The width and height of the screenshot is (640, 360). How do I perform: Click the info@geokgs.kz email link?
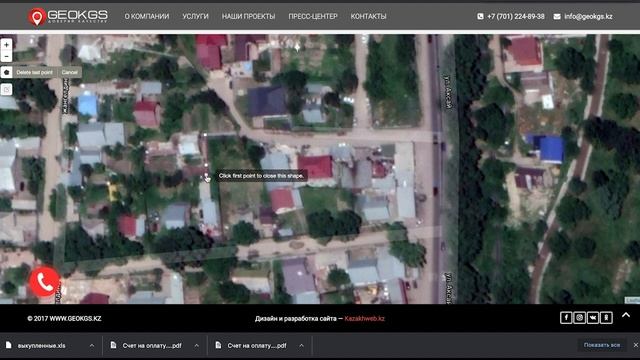coord(588,16)
